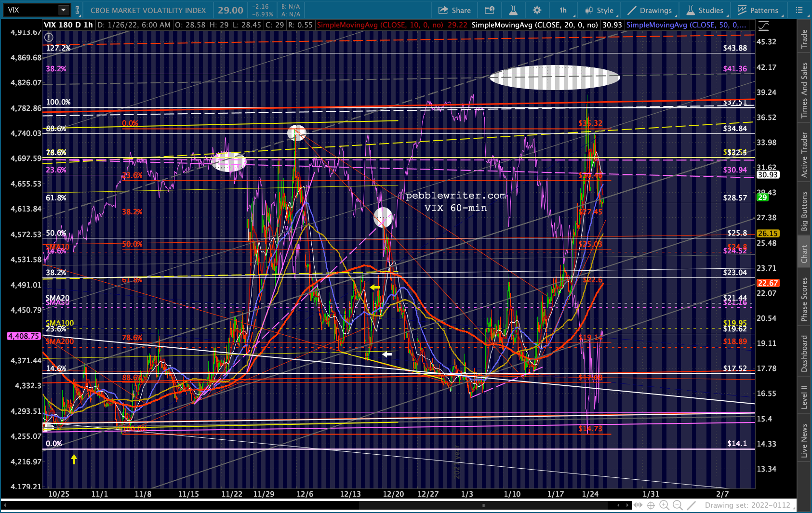Viewport: 812px width, 513px height.
Task: Open the Drawing set 2022-0112 selector
Action: [x=747, y=505]
